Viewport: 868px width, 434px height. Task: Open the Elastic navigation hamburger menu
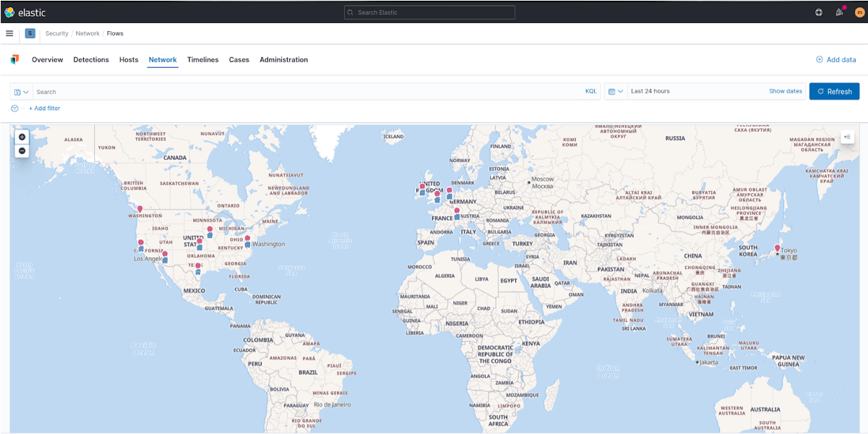click(9, 33)
